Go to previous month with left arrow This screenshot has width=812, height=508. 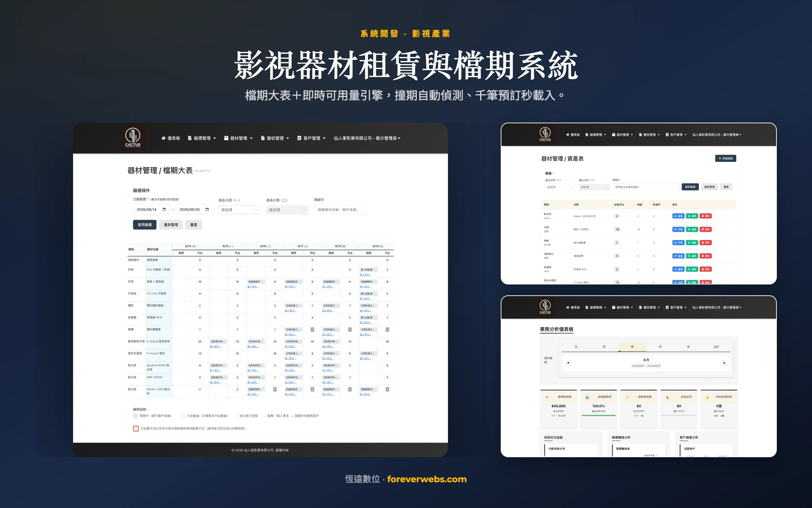point(568,363)
